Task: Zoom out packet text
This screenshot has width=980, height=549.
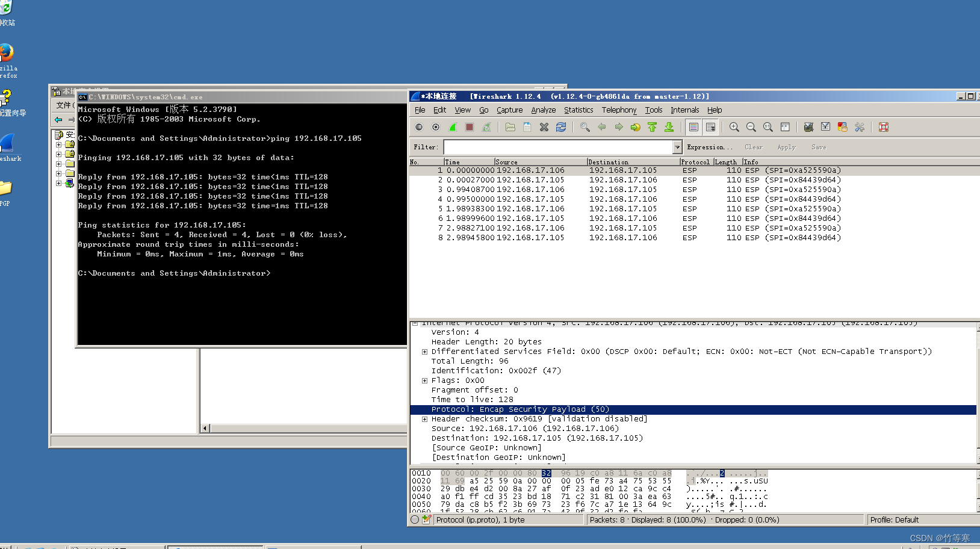Action: [751, 127]
